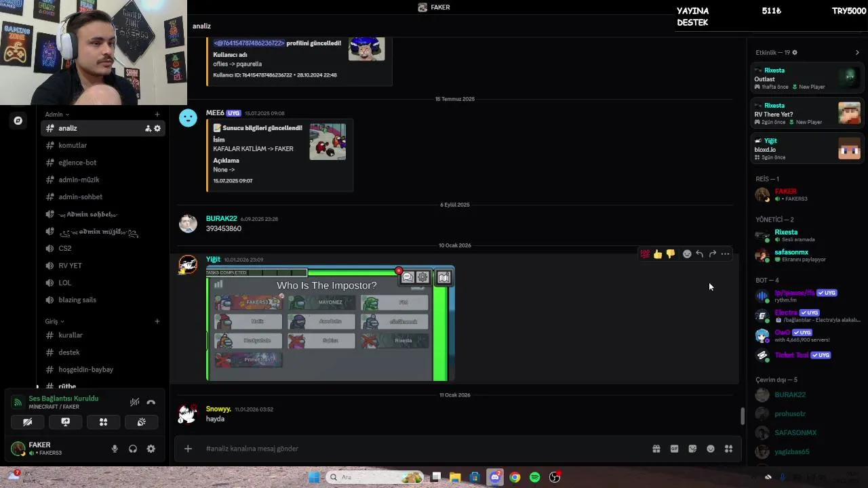Image resolution: width=868 pixels, height=488 pixels.
Task: Open the activities launcher in voice panel
Action: tap(103, 422)
